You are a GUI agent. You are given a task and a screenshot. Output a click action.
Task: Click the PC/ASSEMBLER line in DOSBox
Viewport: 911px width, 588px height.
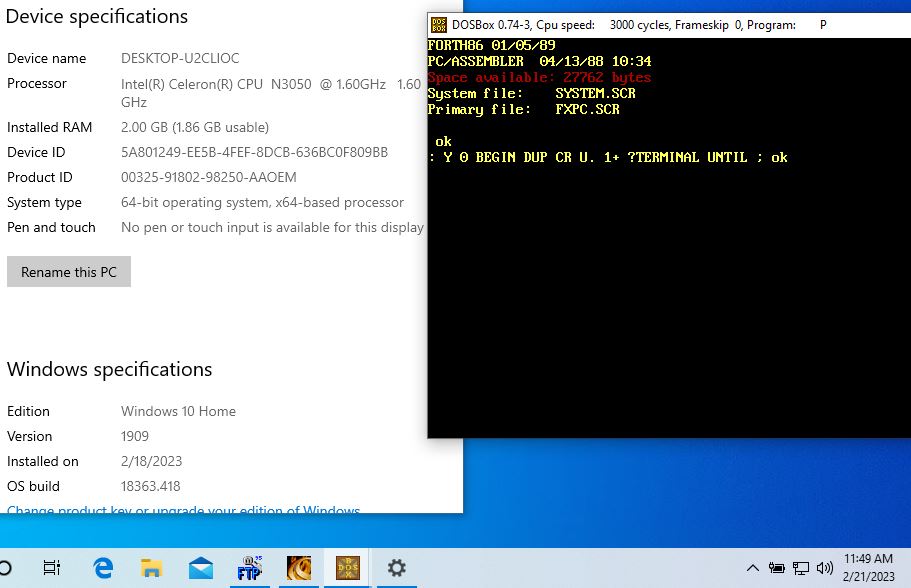[539, 62]
